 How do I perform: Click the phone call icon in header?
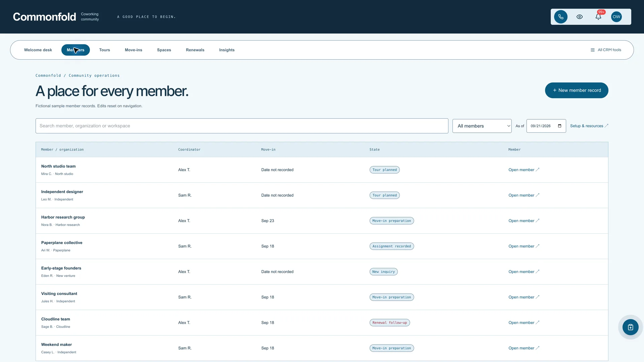(x=560, y=17)
